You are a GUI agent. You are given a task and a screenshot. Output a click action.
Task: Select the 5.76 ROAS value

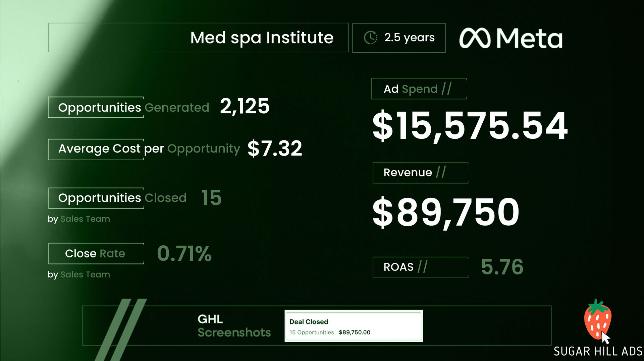pos(502,267)
